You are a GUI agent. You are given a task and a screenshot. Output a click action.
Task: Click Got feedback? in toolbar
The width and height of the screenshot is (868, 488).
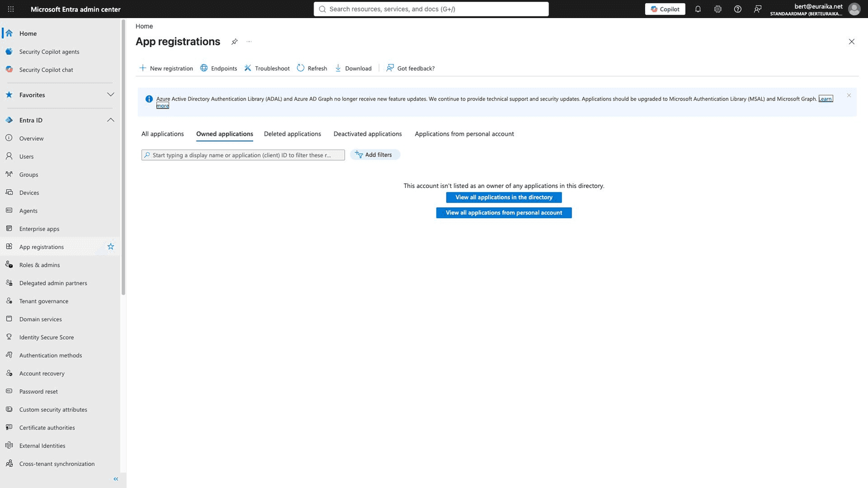pos(410,68)
